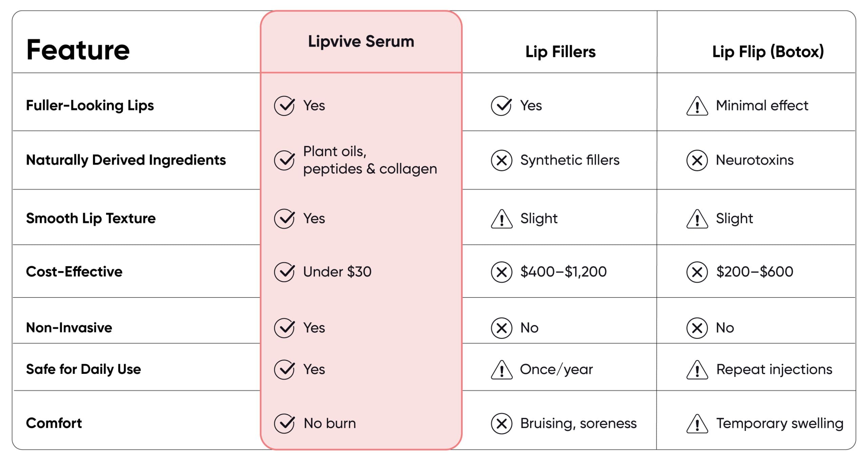Click the checkmark icon next to No burn
This screenshot has width=868, height=460.
point(284,423)
